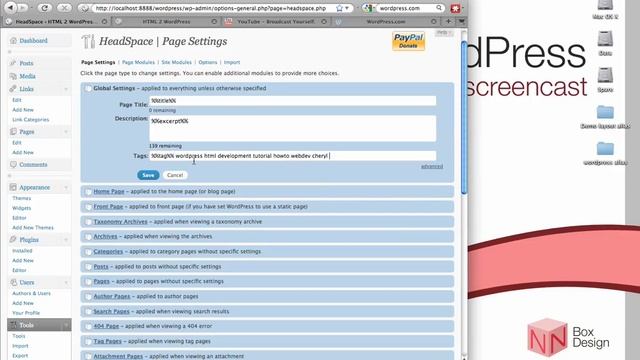
Task: Collapse the Tools sidebar menu arrow
Action: tap(66, 325)
